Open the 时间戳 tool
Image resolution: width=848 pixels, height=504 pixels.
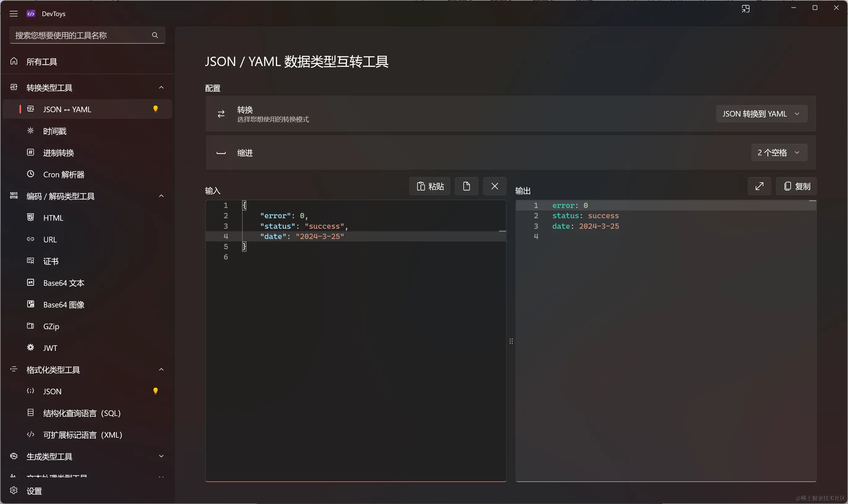click(87, 131)
